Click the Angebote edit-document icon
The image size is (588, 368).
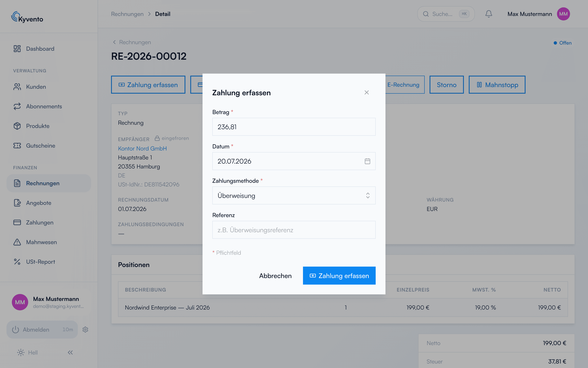tap(17, 203)
